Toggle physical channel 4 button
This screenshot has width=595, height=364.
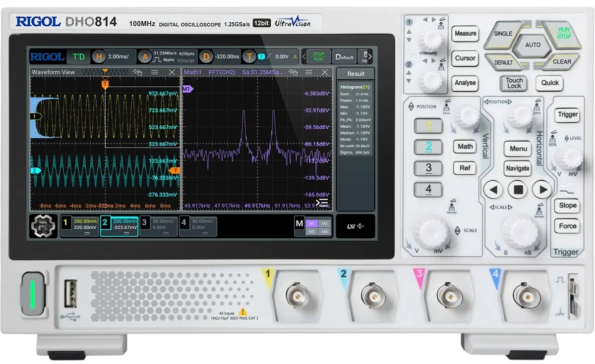click(x=428, y=189)
